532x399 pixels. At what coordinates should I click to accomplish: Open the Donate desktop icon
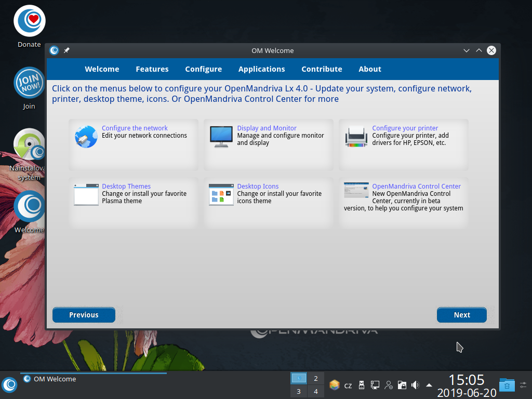[x=30, y=21]
